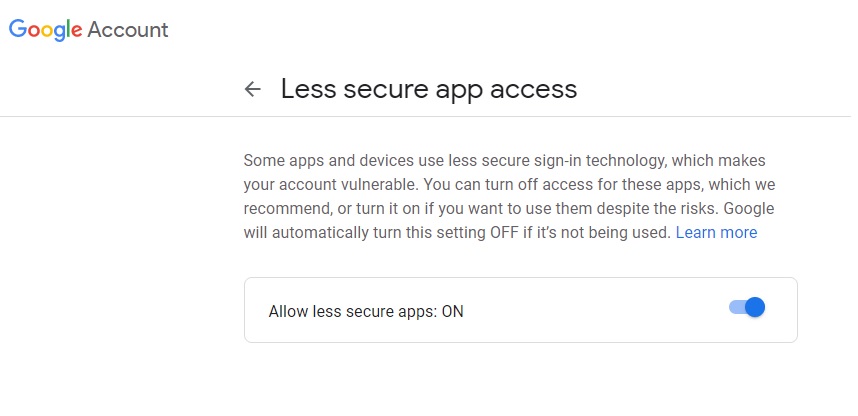Click the red "o" in Google logo
Screen dimensions: 858x416
(34, 31)
